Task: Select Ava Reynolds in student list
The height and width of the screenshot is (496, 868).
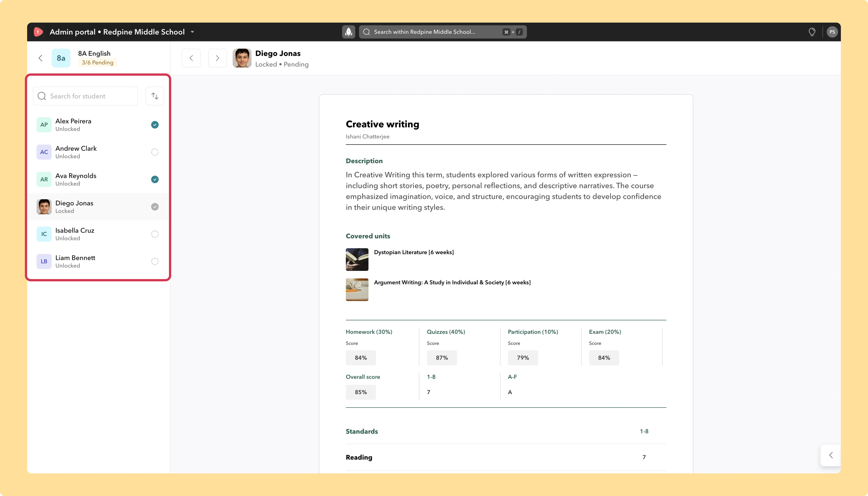Action: [x=98, y=179]
